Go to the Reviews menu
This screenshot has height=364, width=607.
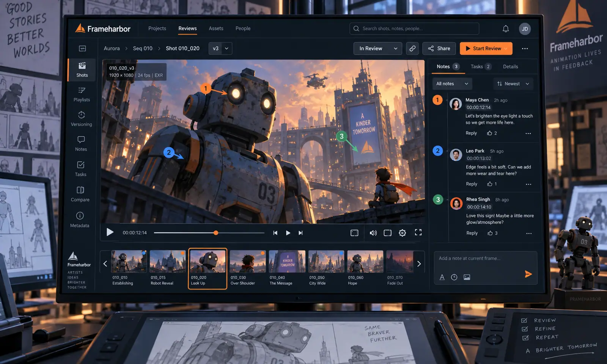[x=187, y=28]
